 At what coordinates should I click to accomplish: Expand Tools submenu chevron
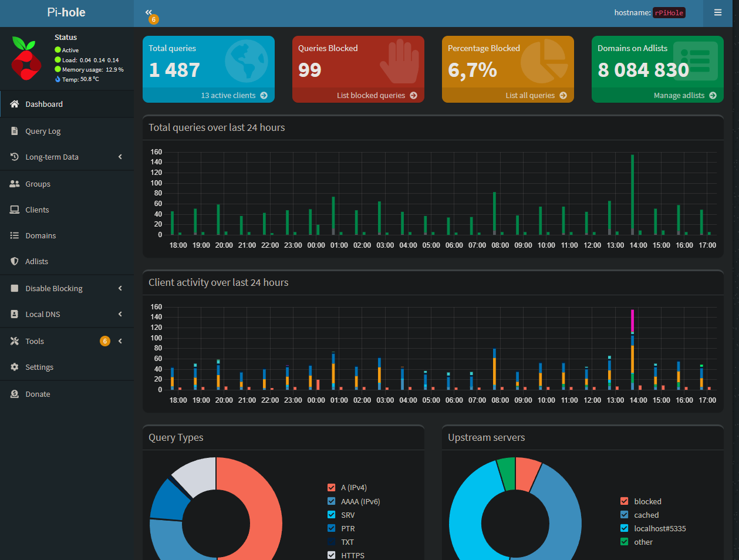click(x=120, y=341)
